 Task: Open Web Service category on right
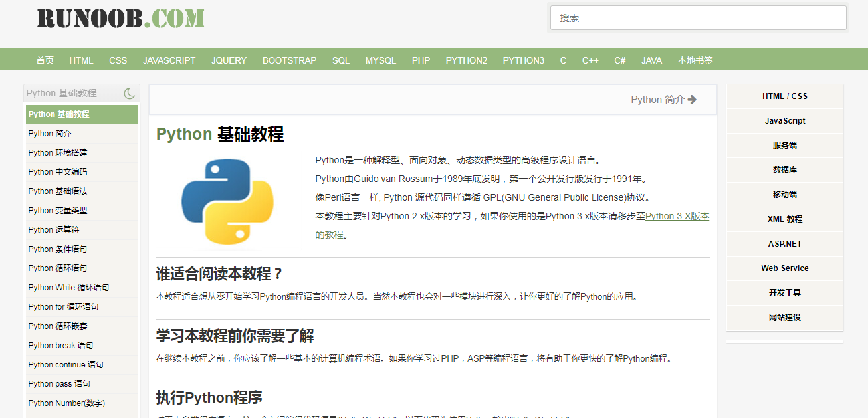pos(785,268)
